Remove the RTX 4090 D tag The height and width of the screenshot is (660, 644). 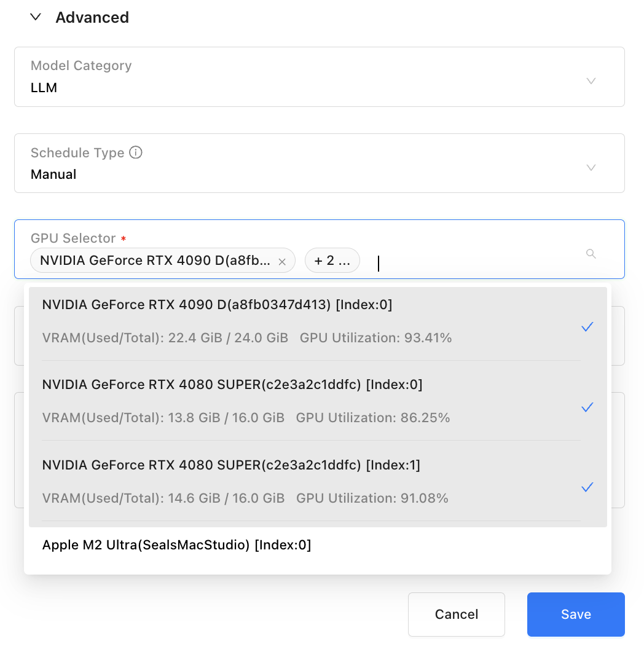282,262
